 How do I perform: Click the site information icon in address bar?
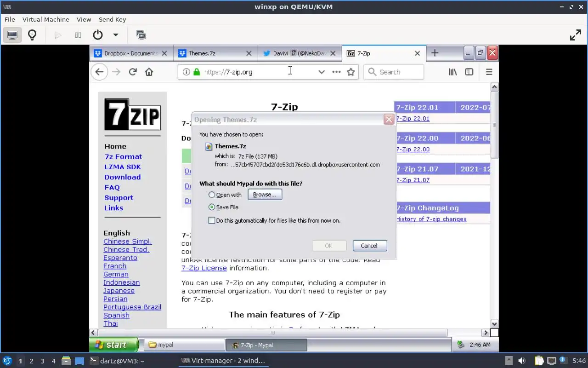[186, 72]
